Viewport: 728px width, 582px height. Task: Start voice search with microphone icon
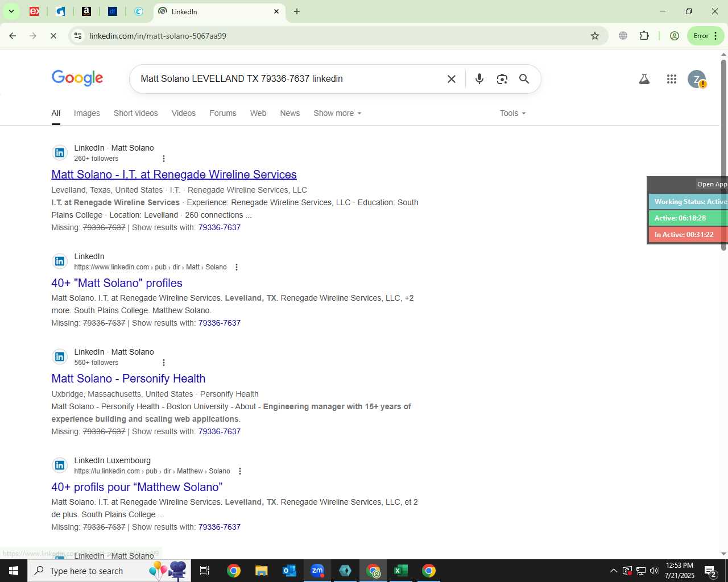point(479,79)
